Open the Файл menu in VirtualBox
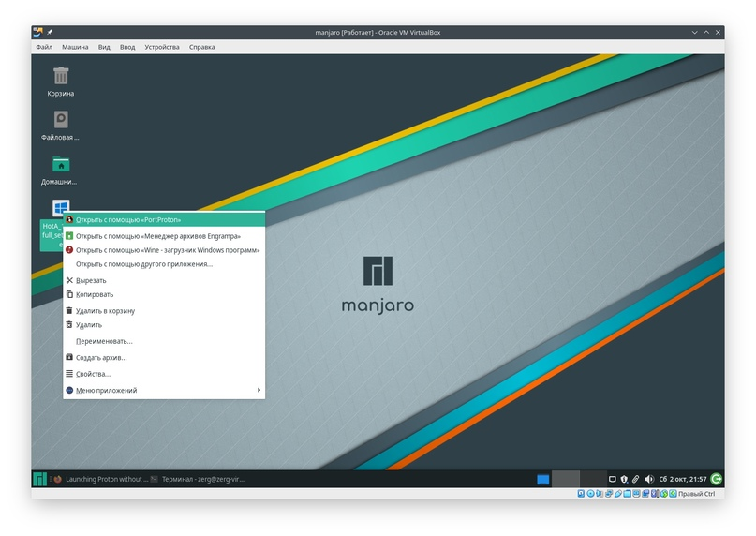Screen dimensions: 756x536 tap(44, 47)
